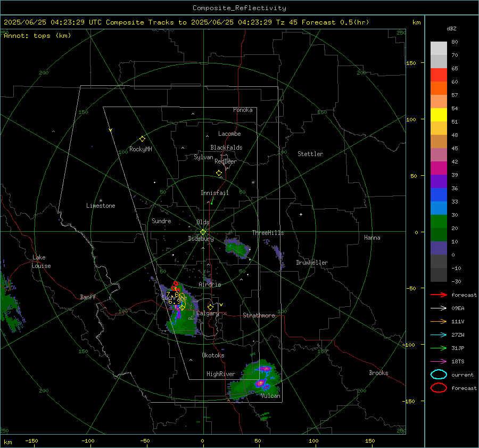Pick the light gray 70–80 dBZ swatch

click(439, 48)
